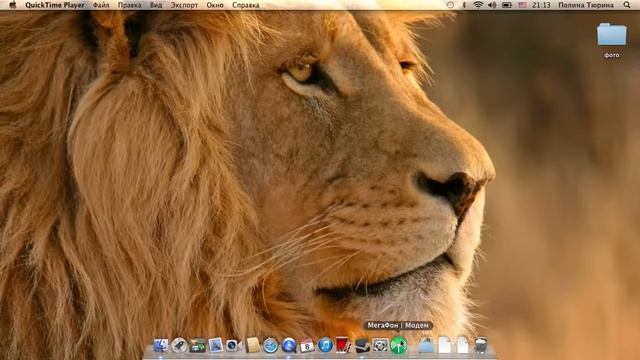Launch Launchpad rocket icon in dock
Image resolution: width=640 pixels, height=360 pixels.
pos(179,345)
